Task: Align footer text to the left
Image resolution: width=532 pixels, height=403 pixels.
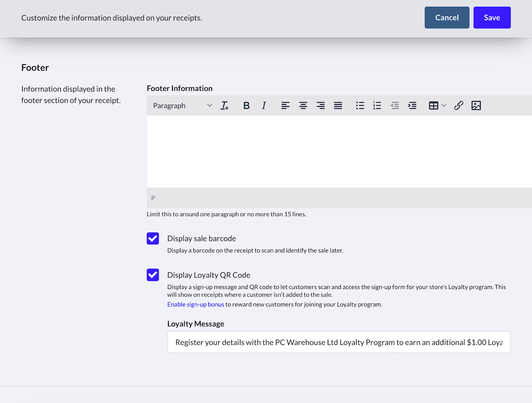Action: click(285, 106)
